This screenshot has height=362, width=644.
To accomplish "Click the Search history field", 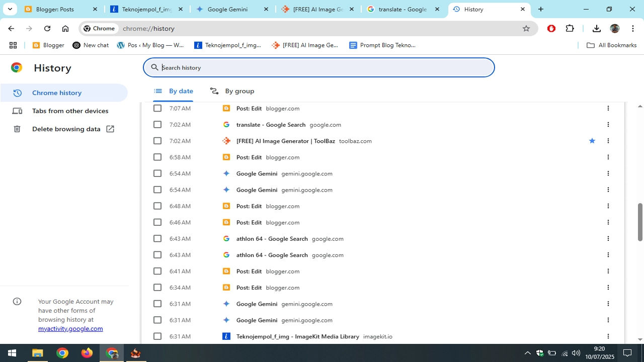I will click(x=319, y=67).
